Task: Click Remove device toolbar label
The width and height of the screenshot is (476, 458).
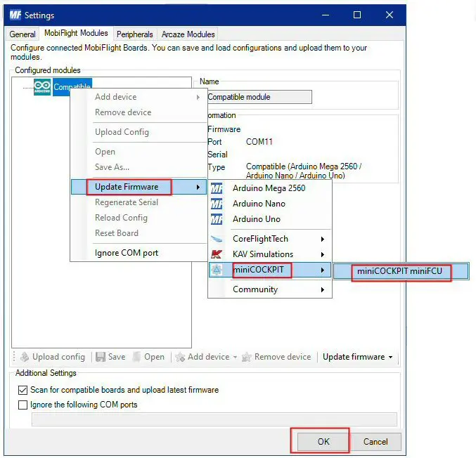Action: tap(283, 357)
